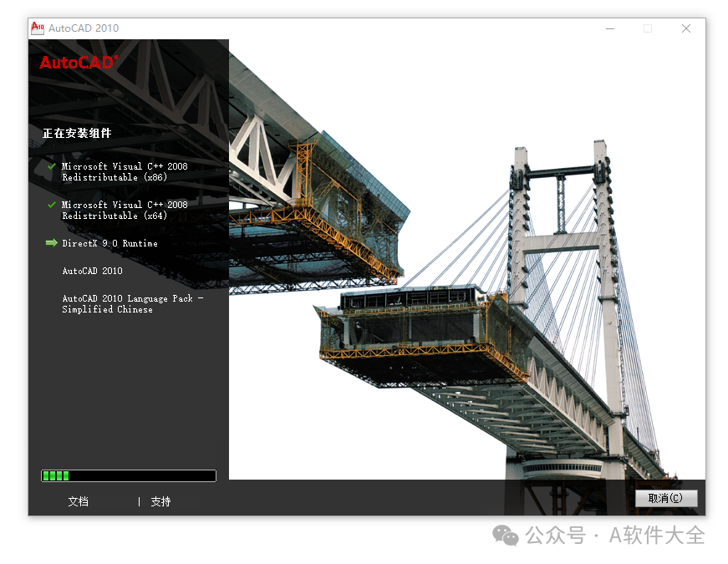Close the AutoCAD 2010 installer window
Viewport: 728px width, 564px height.
click(x=685, y=28)
